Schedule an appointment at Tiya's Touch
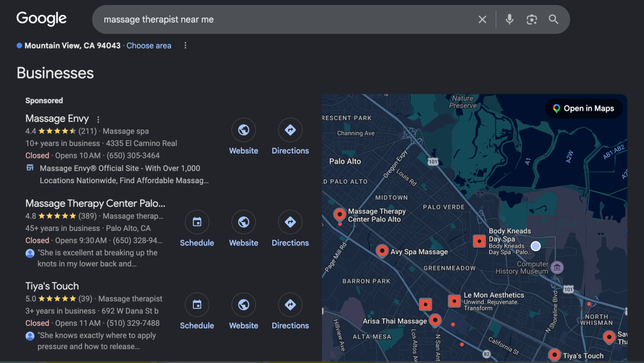644x363 pixels. point(197,304)
